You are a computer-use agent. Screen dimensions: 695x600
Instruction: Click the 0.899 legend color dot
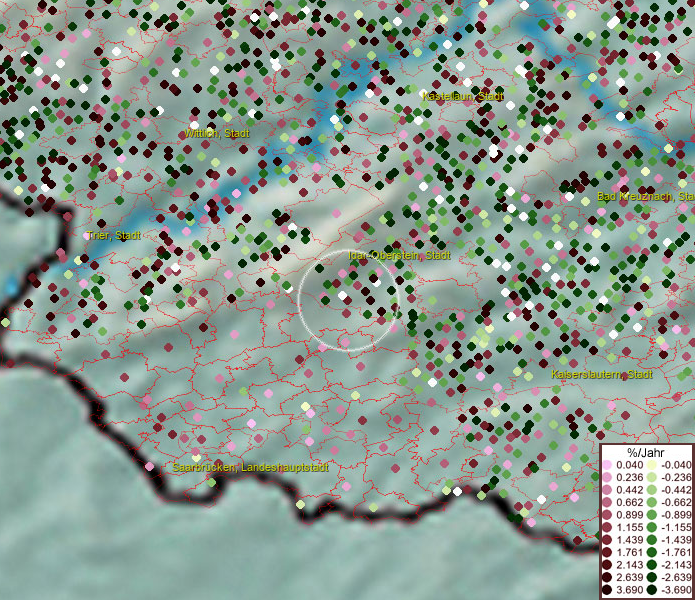(608, 515)
